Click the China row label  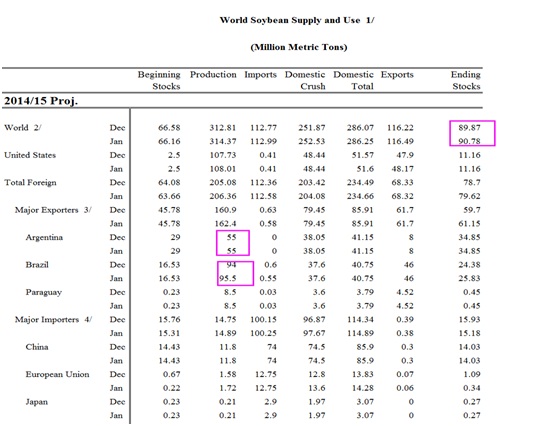click(x=37, y=347)
